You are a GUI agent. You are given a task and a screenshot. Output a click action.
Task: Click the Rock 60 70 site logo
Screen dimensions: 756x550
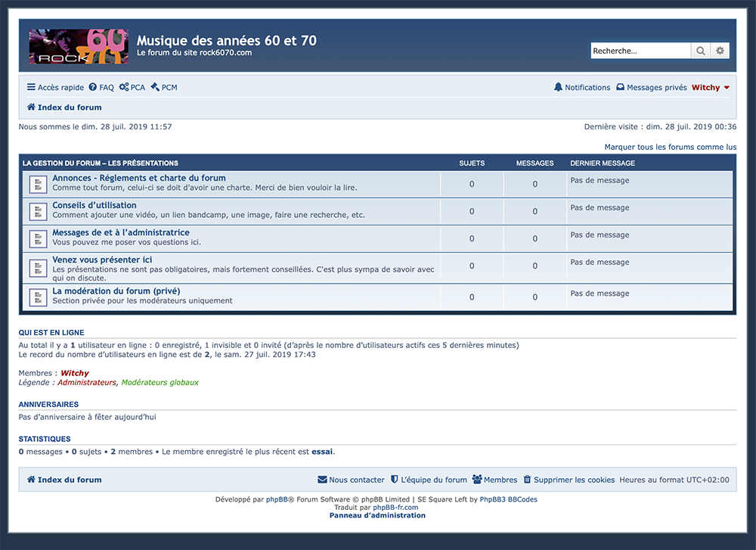[x=79, y=46]
